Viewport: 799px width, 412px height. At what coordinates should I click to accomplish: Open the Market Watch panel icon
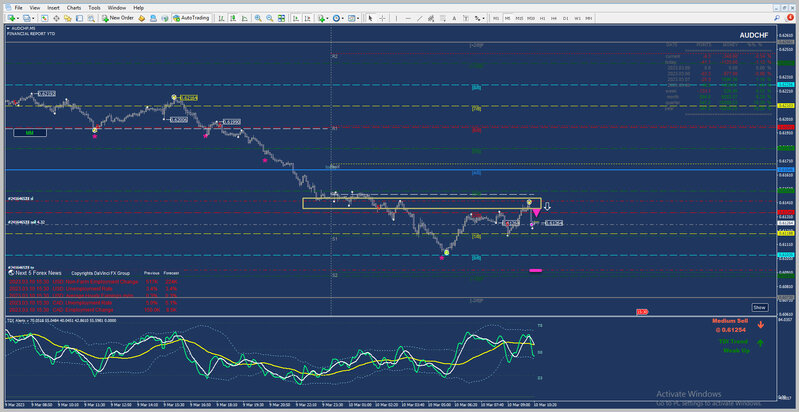[x=44, y=18]
